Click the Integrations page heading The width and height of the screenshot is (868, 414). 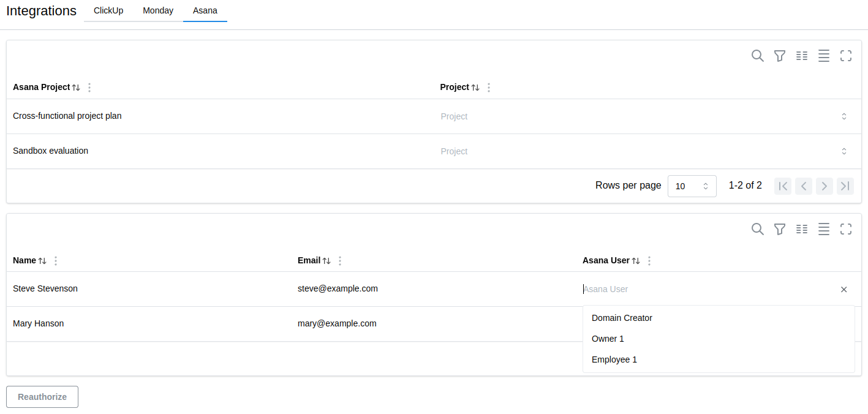click(42, 11)
